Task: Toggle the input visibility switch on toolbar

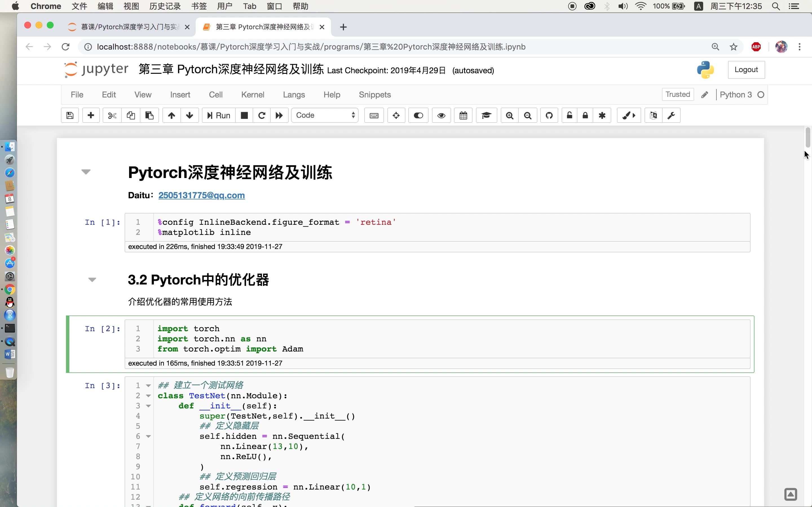Action: click(418, 115)
